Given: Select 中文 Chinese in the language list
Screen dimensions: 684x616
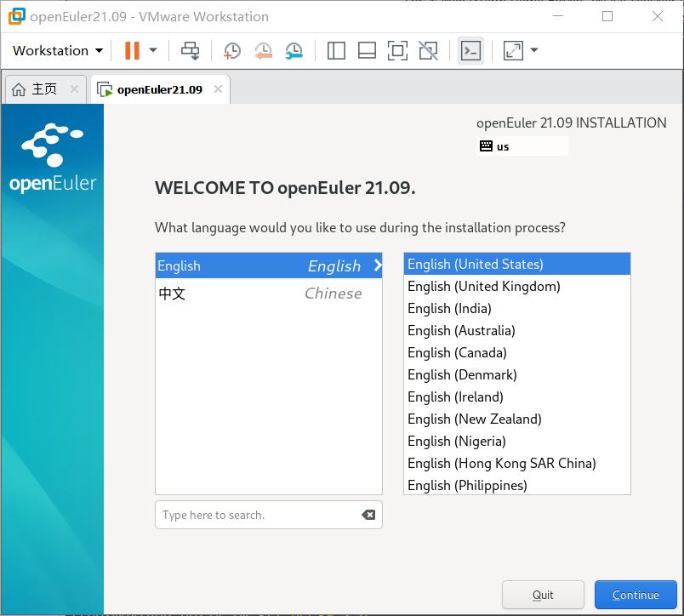Looking at the screenshot, I should click(269, 294).
